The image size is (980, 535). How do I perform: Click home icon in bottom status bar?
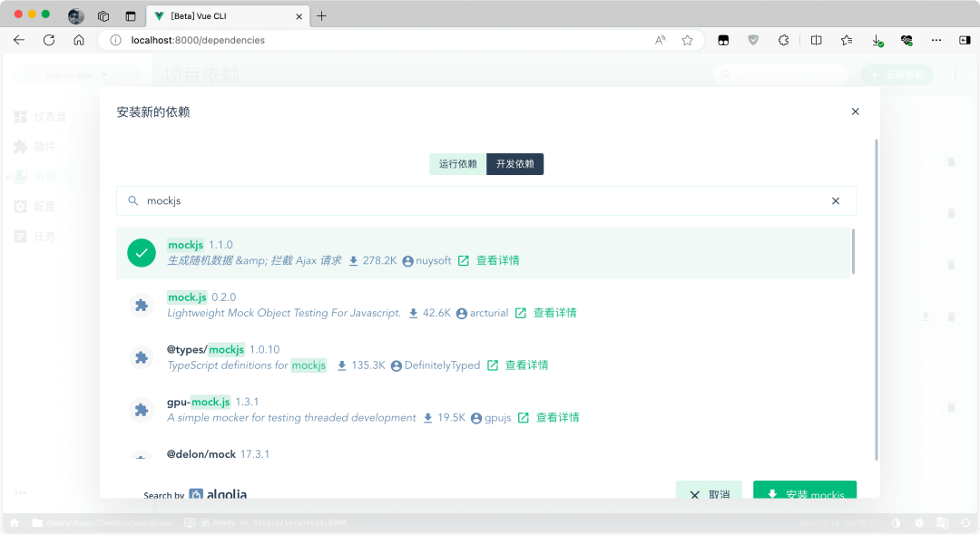point(15,522)
